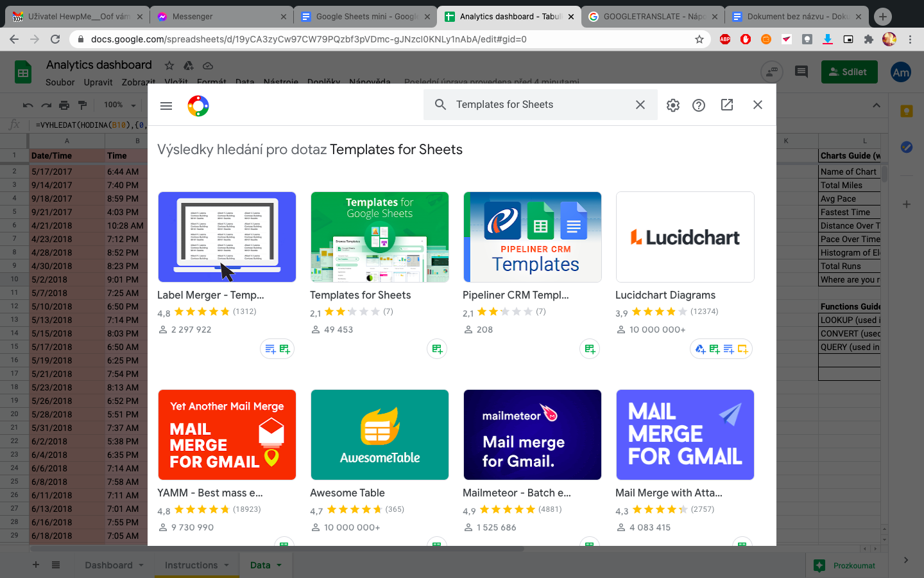This screenshot has width=924, height=578.
Task: Click Label Merger compatible apps icons
Action: (277, 349)
